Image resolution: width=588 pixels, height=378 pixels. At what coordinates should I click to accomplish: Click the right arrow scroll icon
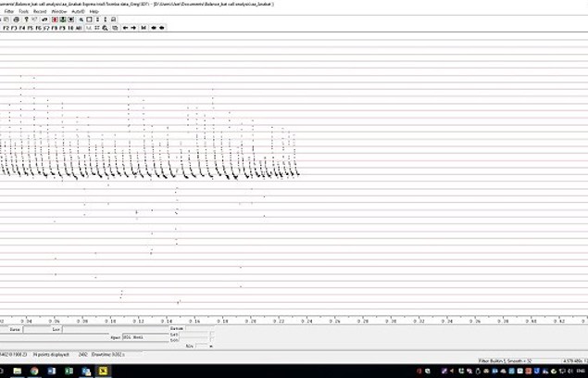tap(133, 28)
